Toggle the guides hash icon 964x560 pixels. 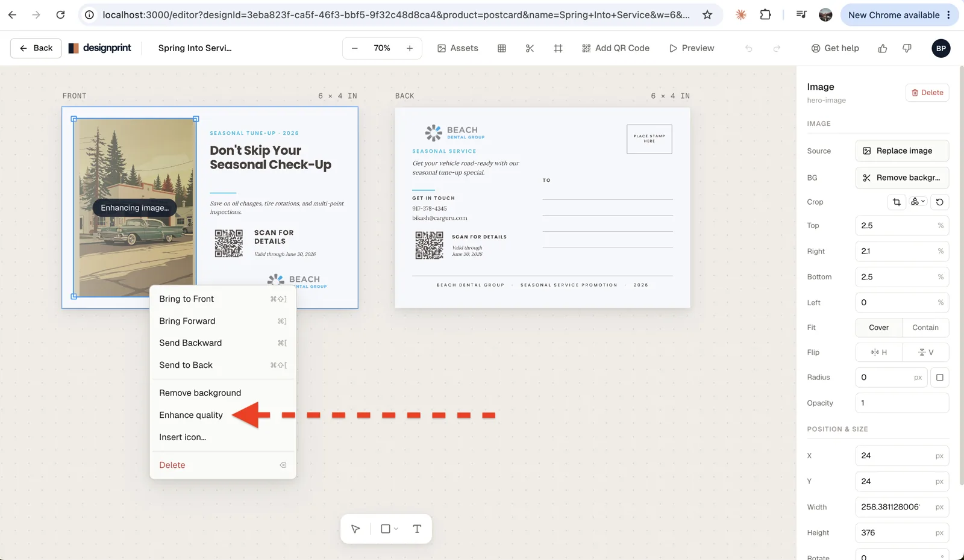click(558, 48)
